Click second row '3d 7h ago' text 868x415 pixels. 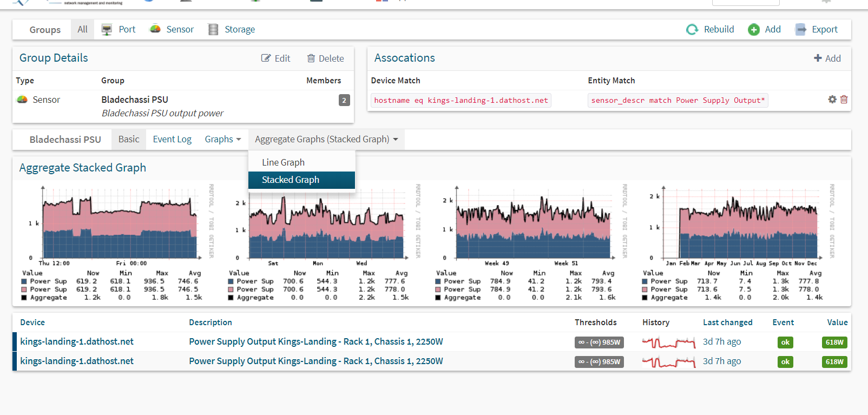pos(722,361)
